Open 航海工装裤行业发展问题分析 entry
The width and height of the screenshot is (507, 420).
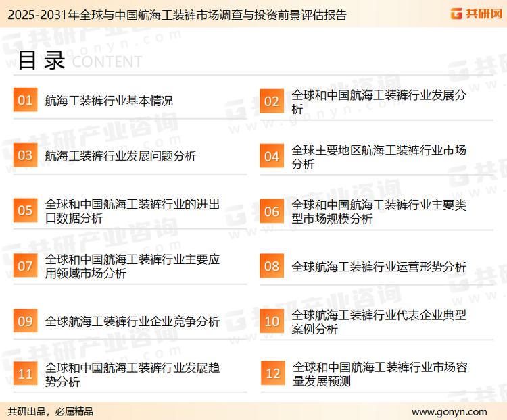click(x=120, y=156)
